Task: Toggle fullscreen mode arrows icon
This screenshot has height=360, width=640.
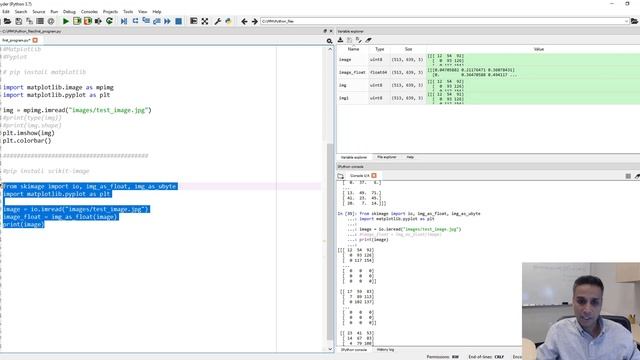Action: coord(204,21)
